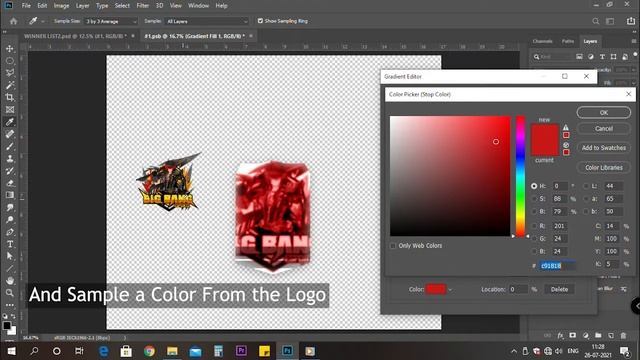
Task: Select the Hand tool
Action: tap(10, 281)
